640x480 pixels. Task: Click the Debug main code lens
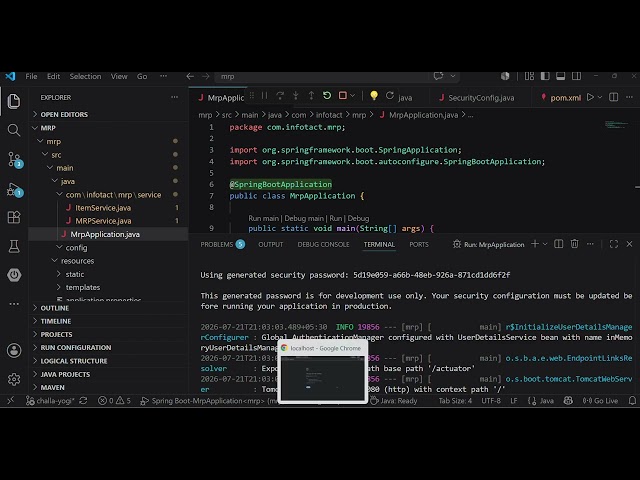click(x=304, y=218)
